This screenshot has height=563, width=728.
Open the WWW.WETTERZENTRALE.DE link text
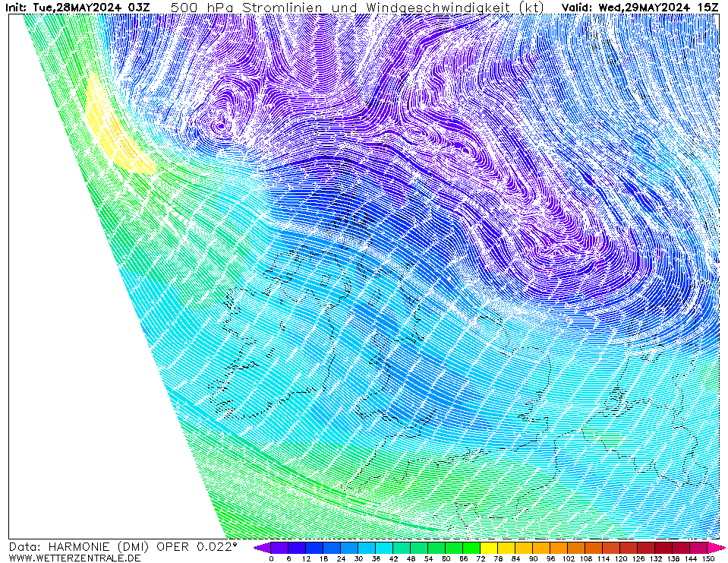[x=74, y=558]
